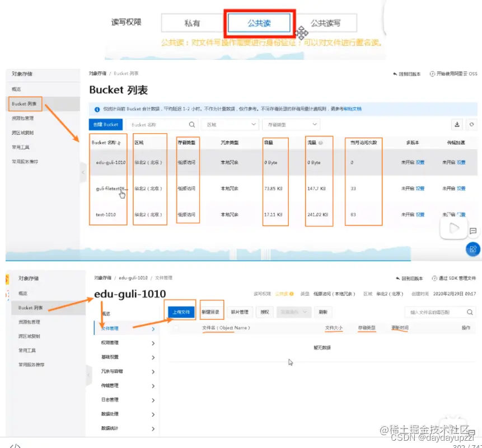Viewport: 482px width, 448px height.
Task: Expand the 数据统计 chevron
Action: click(x=153, y=428)
